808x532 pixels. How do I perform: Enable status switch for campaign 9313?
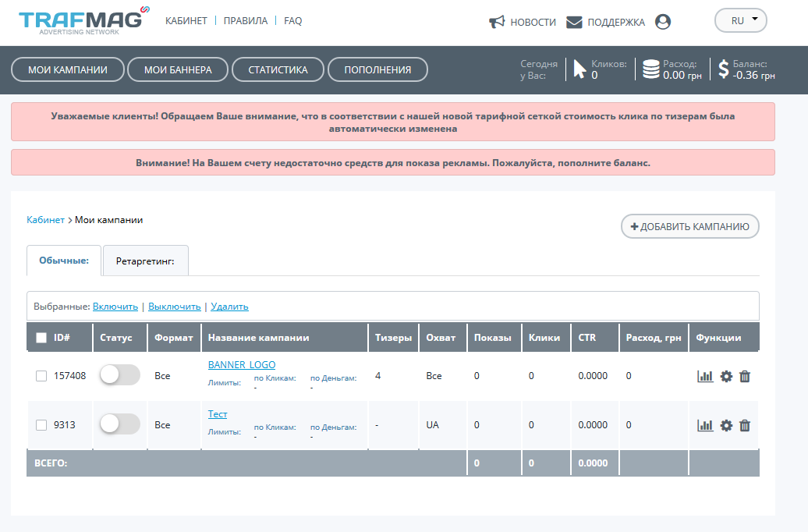click(x=120, y=424)
